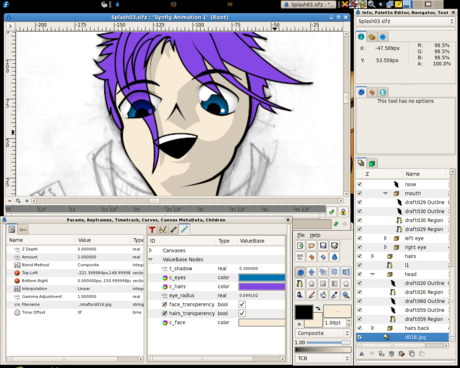Click the Open file folder icon
The width and height of the screenshot is (460, 368).
tap(312, 246)
